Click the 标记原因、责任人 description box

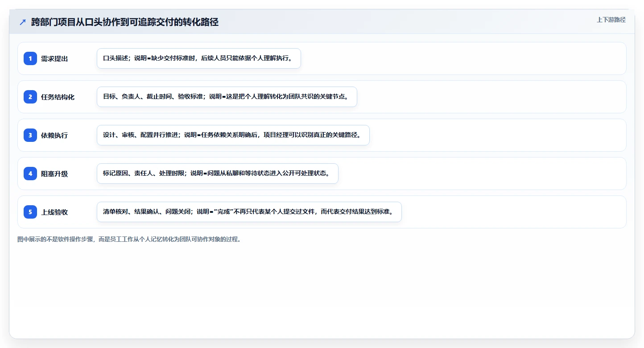pos(218,174)
